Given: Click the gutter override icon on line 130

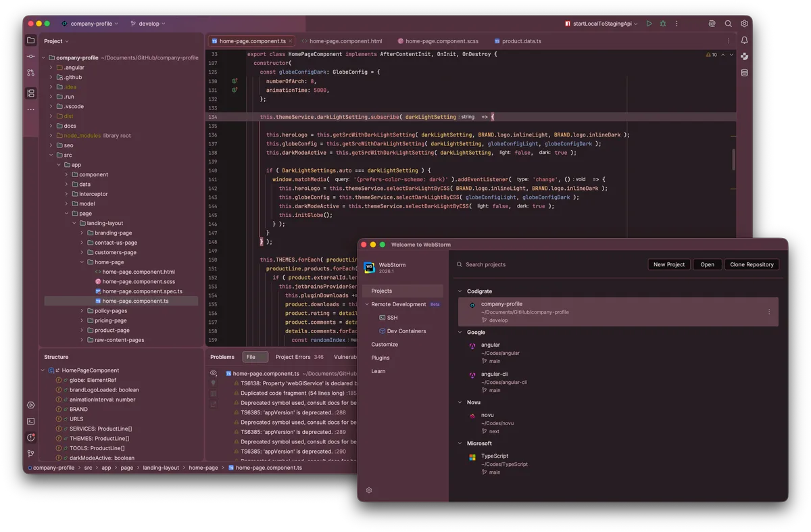Looking at the screenshot, I should [x=235, y=81].
